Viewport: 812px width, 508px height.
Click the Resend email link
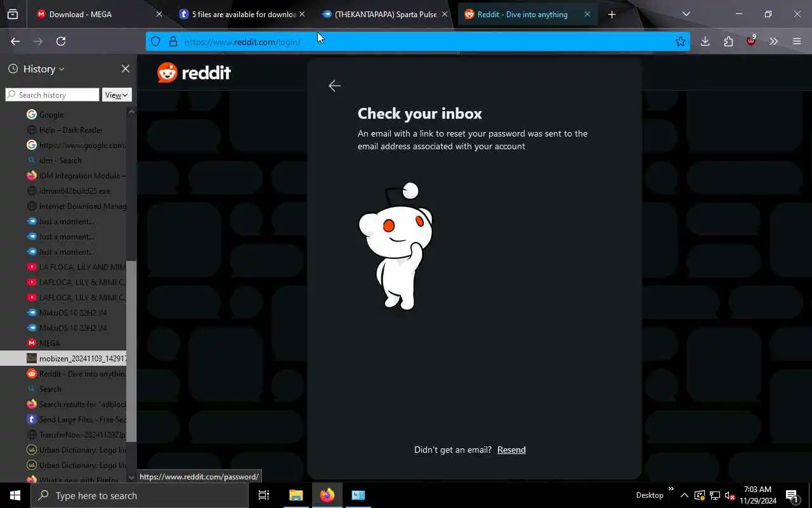click(511, 450)
